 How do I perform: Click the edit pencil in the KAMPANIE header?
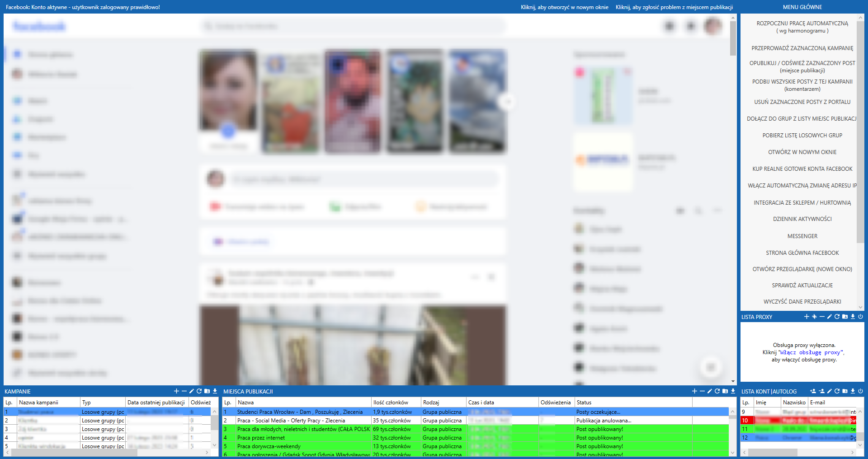(x=191, y=391)
